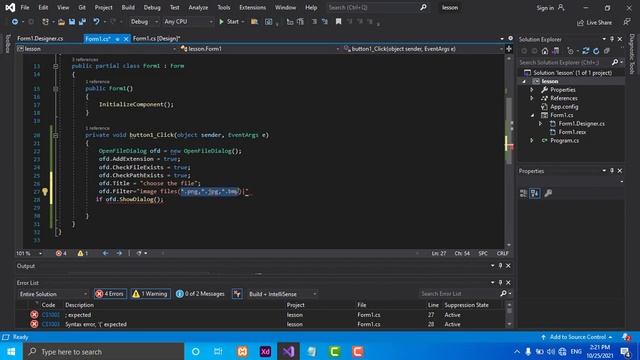Start debugging with the green Start button
Viewport: 640px width, 360px height.
pyautogui.click(x=229, y=22)
